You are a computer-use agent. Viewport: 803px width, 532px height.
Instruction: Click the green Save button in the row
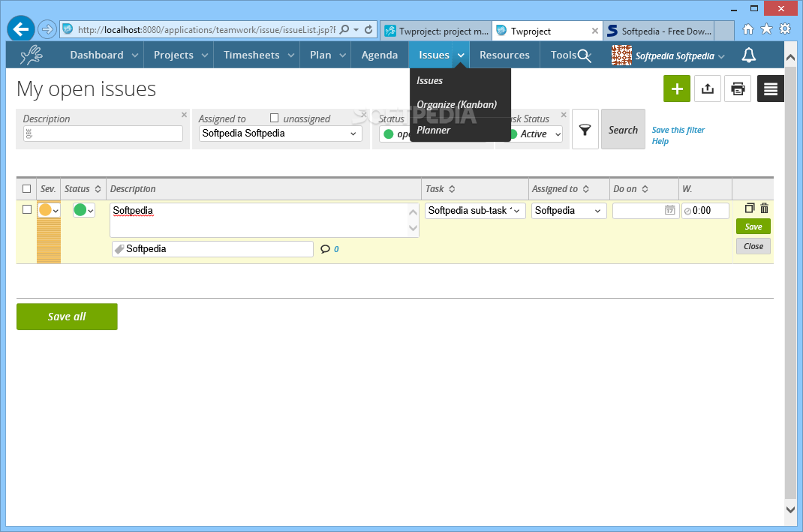(753, 227)
